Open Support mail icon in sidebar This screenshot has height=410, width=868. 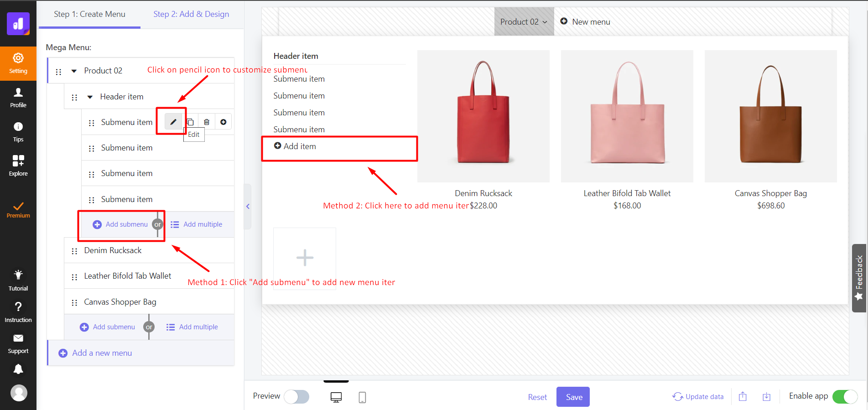coord(18,343)
